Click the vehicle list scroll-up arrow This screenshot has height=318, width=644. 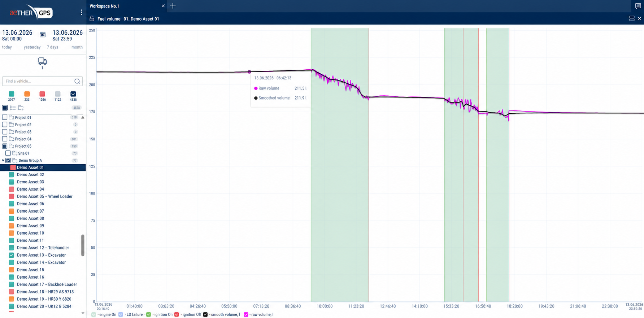point(83,117)
